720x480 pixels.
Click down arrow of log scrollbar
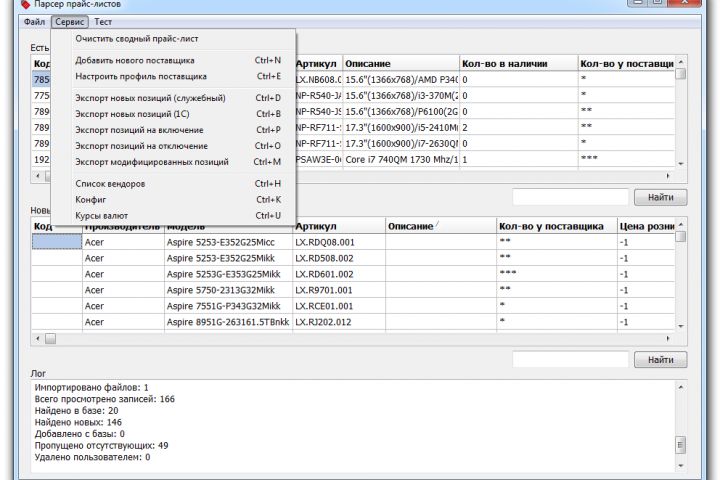(681, 466)
